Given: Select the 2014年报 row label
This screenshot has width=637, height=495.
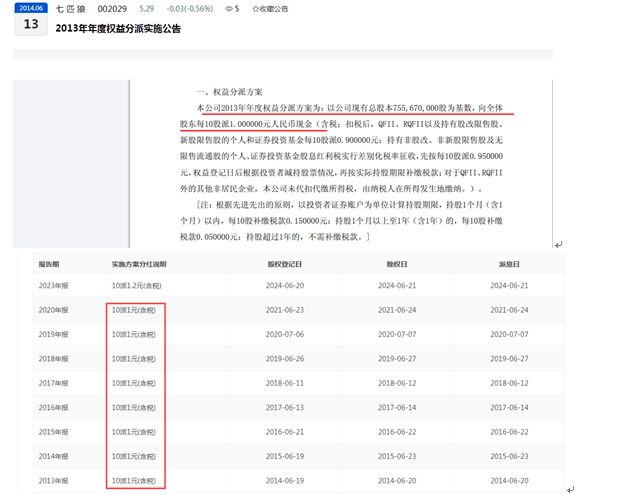Looking at the screenshot, I should click(53, 456).
